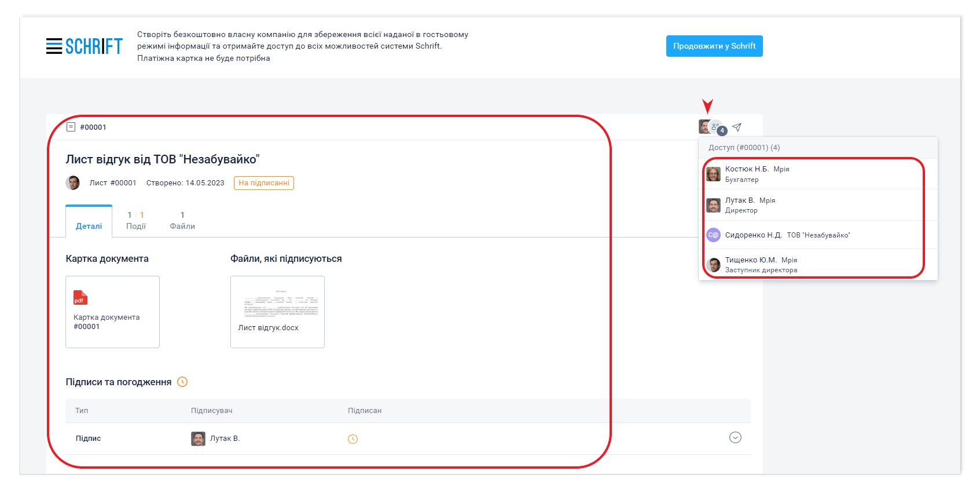The image size is (980, 493).
Task: Open the Картка документа #00001 card
Action: coord(112,312)
